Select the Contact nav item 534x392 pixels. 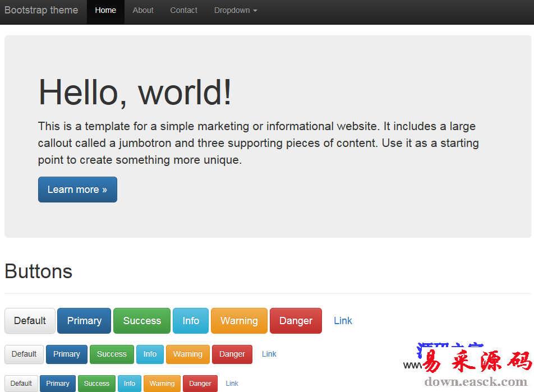coord(183,10)
